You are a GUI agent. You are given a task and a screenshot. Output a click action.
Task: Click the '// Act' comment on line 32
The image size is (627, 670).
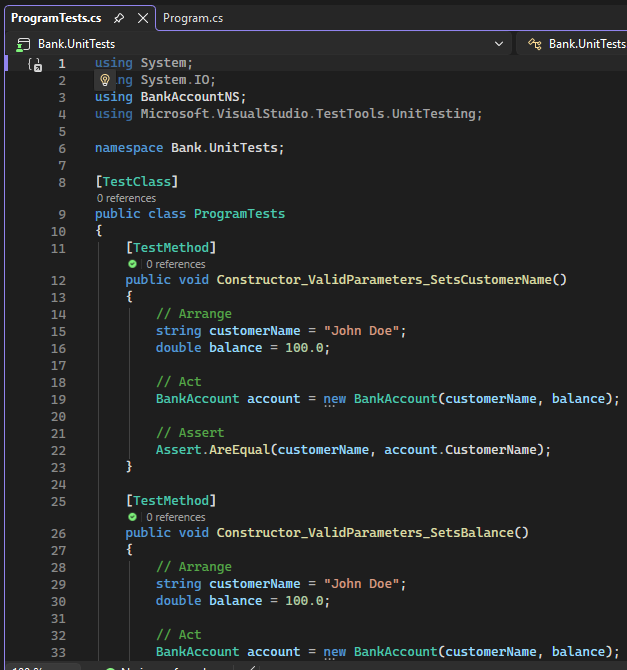[x=179, y=635]
